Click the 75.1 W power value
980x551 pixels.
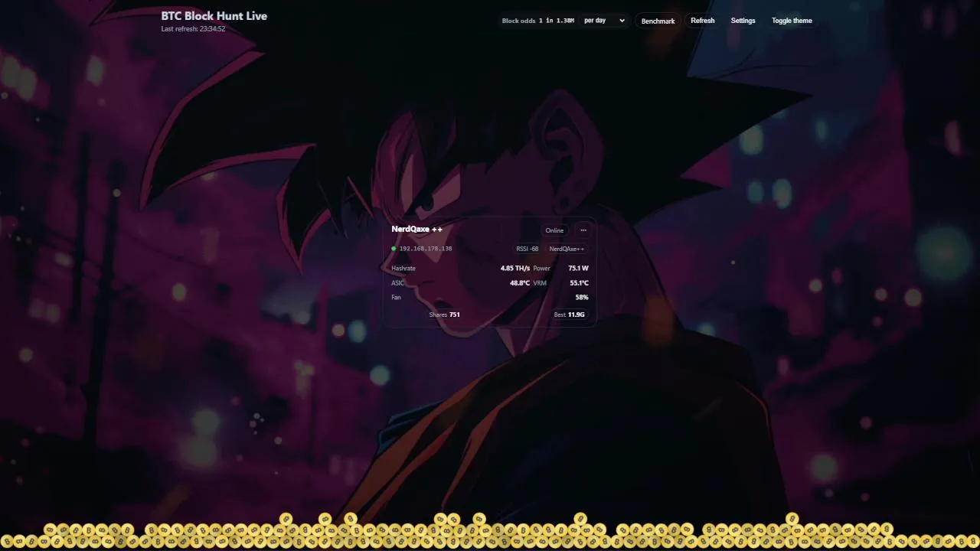click(579, 269)
